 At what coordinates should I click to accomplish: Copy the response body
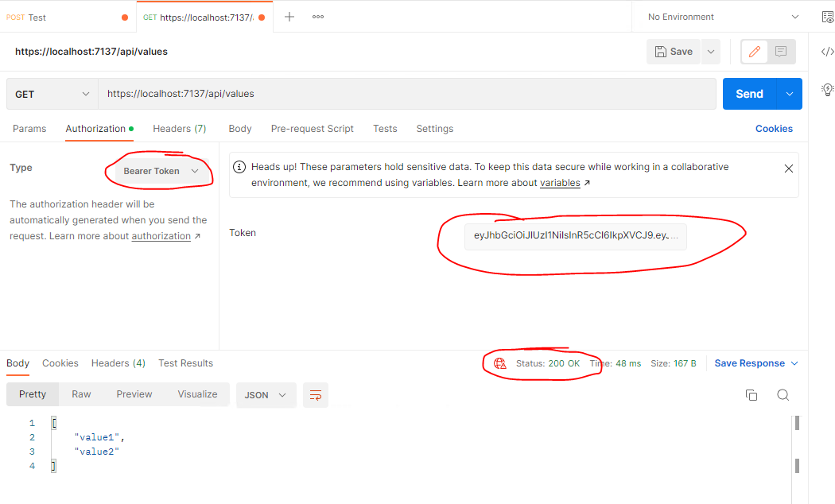point(751,394)
